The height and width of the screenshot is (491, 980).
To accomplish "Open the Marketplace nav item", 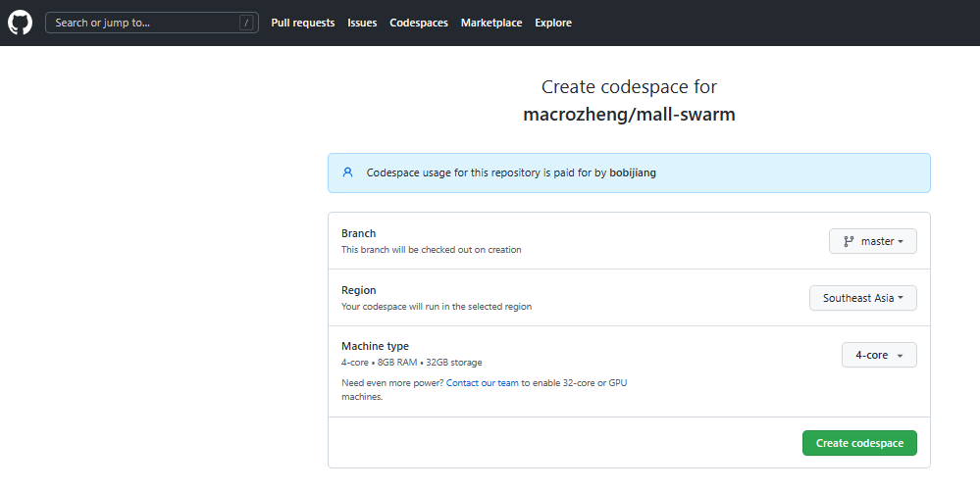I will pyautogui.click(x=491, y=23).
